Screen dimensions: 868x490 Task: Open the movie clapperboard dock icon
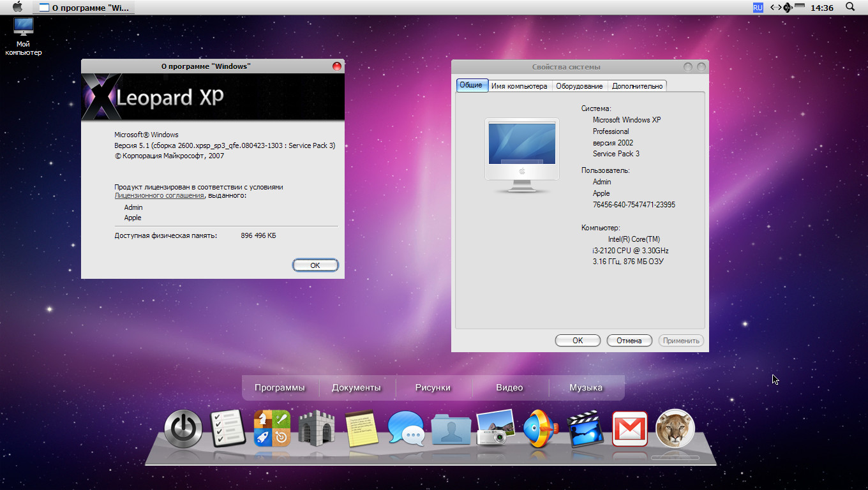click(x=585, y=428)
